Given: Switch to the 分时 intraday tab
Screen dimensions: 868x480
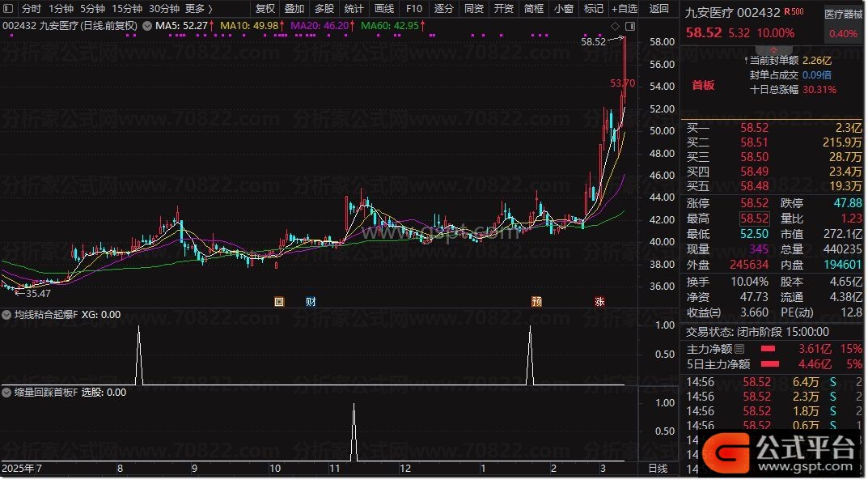Looking at the screenshot, I should [31, 9].
